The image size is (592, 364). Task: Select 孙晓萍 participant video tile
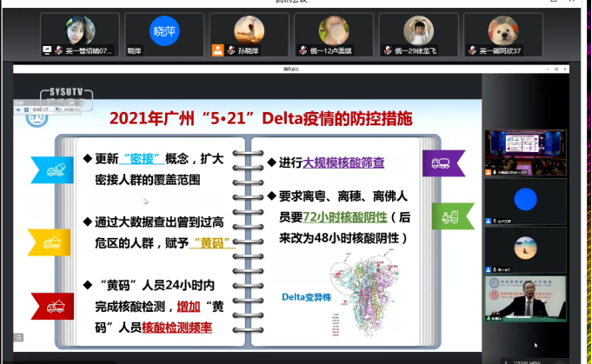(248, 32)
